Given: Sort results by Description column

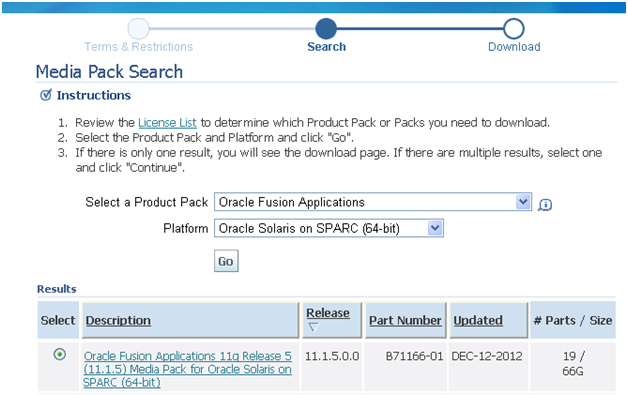Looking at the screenshot, I should tap(118, 320).
